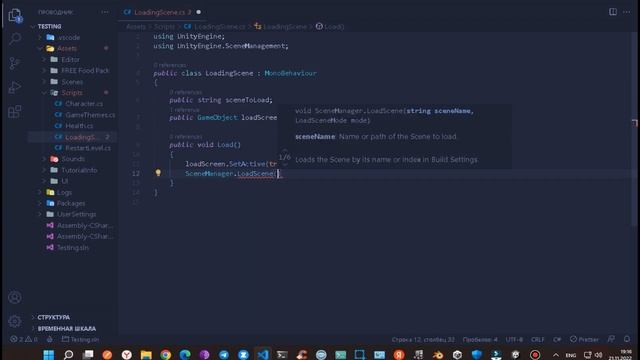
Task: Open the Search view in activity bar
Action: click(15, 39)
